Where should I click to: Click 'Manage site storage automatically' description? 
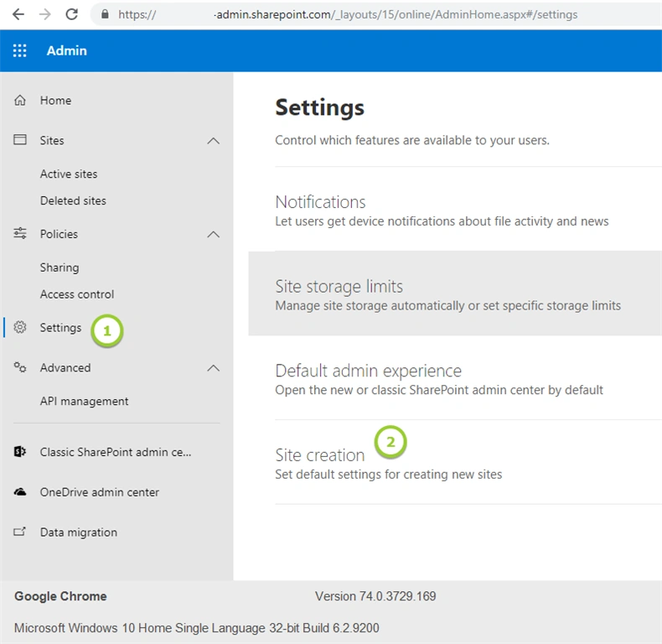(448, 305)
